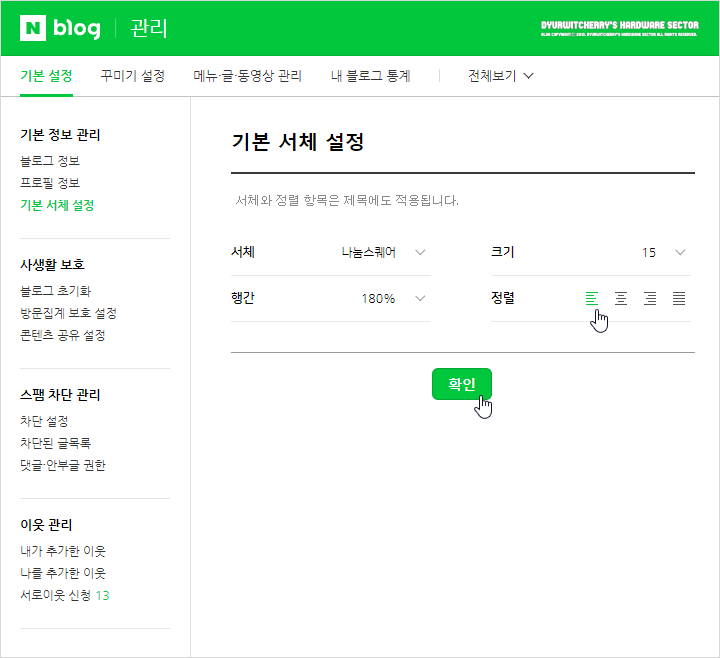The height and width of the screenshot is (658, 720).
Task: Click the 나눔스퀘어 font value
Action: click(368, 252)
